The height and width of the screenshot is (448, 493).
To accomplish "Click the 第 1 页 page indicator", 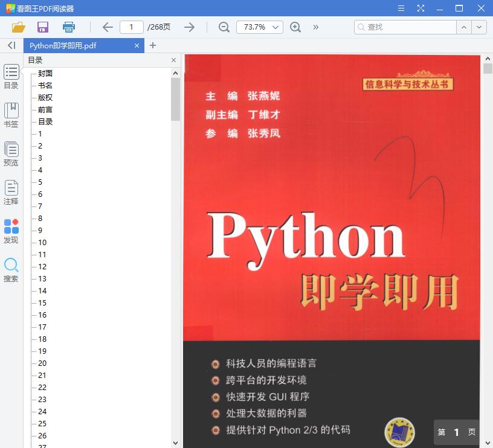I will pos(457,432).
